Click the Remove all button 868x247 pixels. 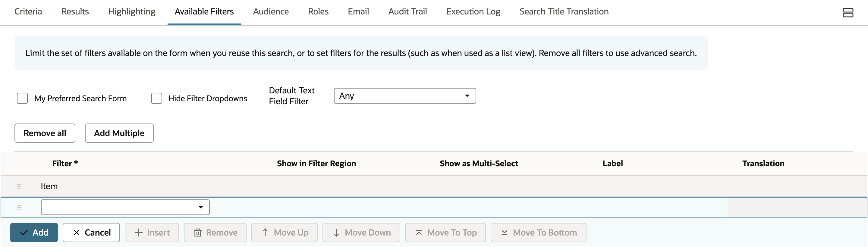(45, 133)
